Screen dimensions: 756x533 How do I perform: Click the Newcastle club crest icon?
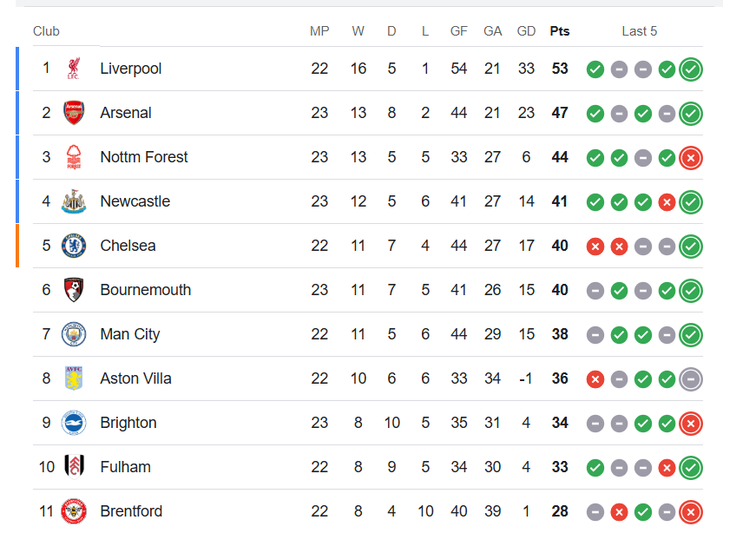tap(74, 201)
